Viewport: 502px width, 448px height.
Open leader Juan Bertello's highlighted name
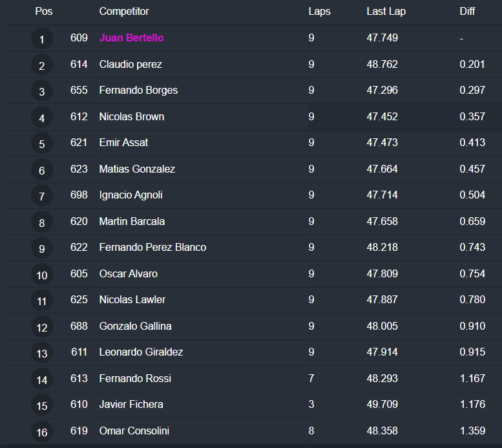[x=131, y=38]
